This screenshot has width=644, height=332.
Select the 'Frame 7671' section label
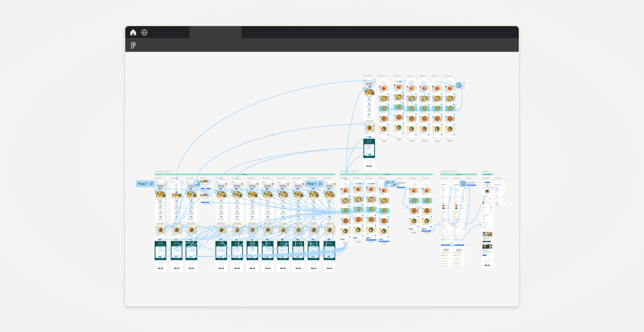click(449, 172)
